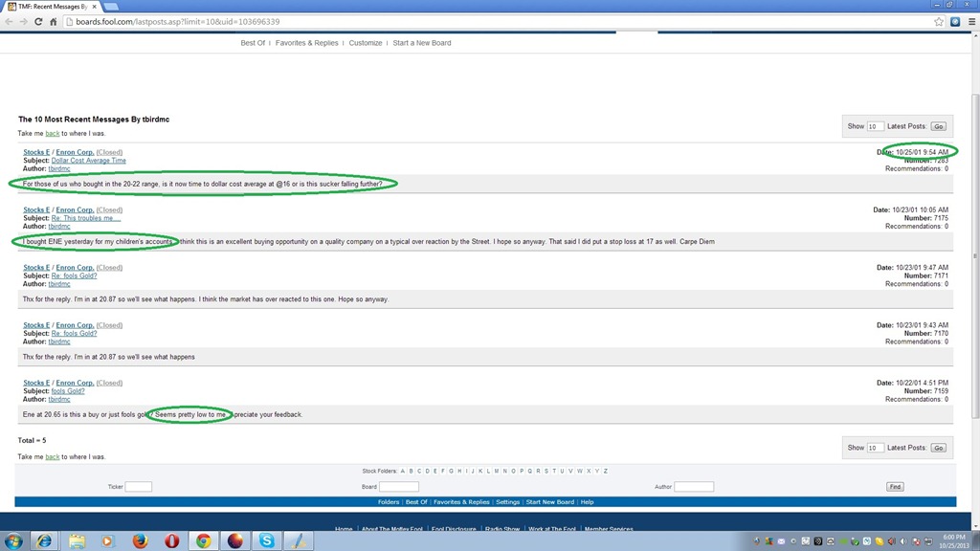Open the Chrome menu icon
This screenshot has width=980, height=551.
point(972,21)
